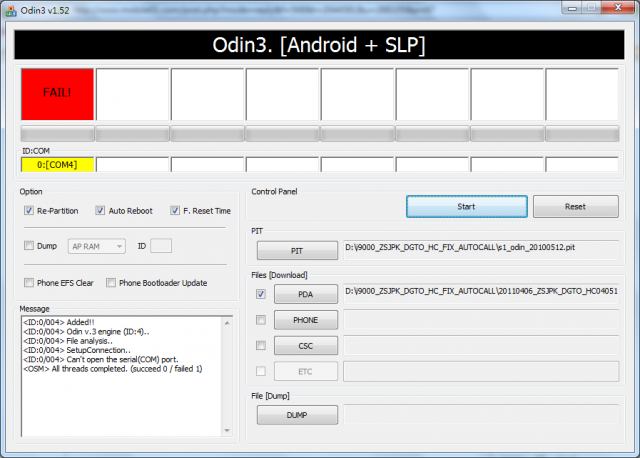
Task: Click the Message log scroll down arrow
Action: point(227,430)
